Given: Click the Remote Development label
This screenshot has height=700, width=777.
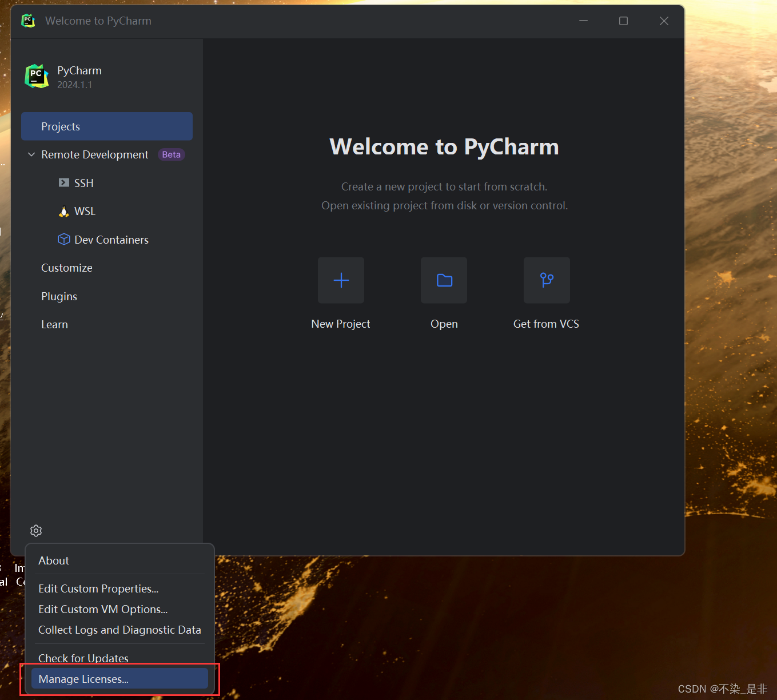Looking at the screenshot, I should click(x=95, y=154).
